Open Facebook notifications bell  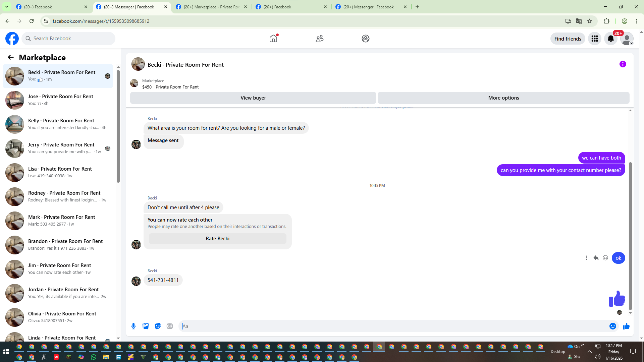click(611, 39)
